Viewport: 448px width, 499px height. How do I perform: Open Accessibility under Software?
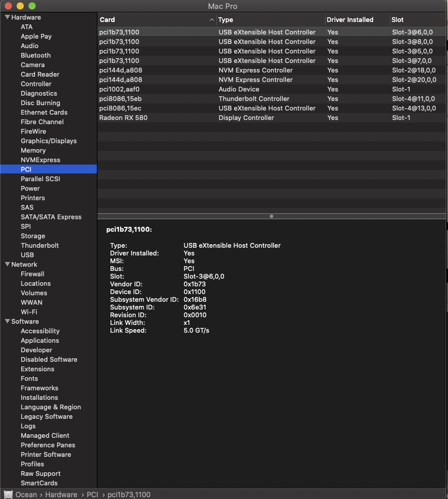(x=40, y=331)
